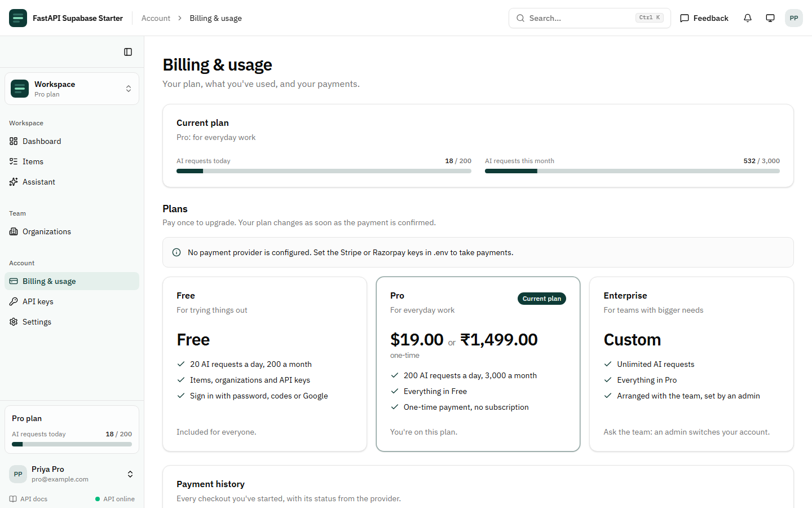Image resolution: width=812 pixels, height=508 pixels.
Task: Click the sparkle Assistant icon
Action: coord(14,182)
